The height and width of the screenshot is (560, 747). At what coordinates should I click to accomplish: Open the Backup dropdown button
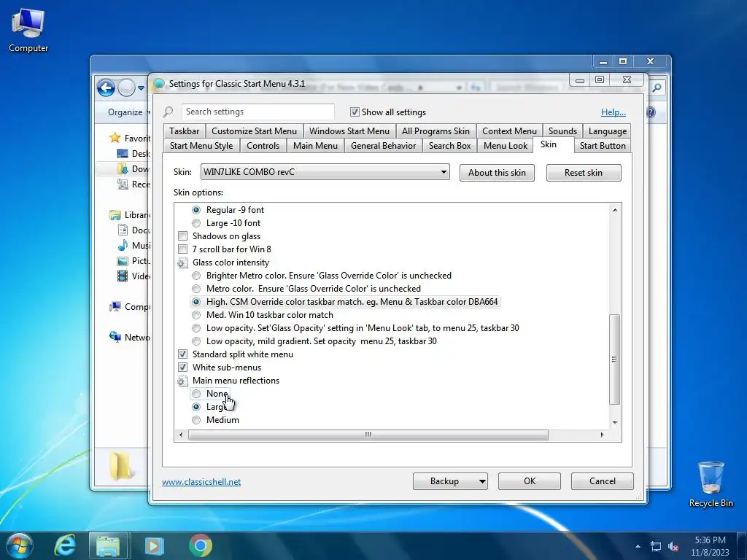point(450,481)
